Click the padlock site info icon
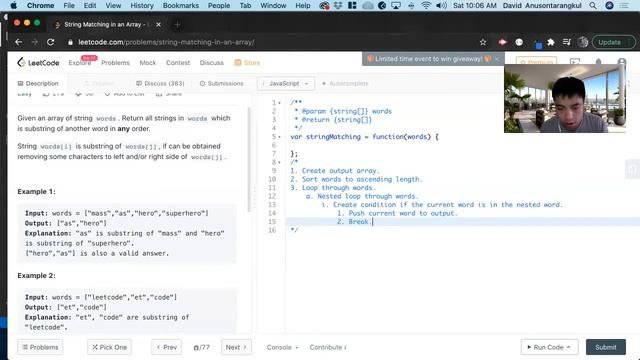This screenshot has width=640, height=360. pos(70,42)
